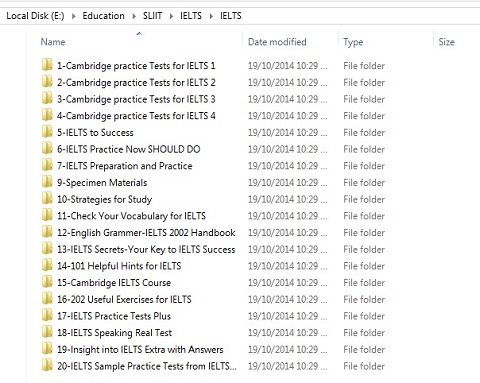Click folder icon for 18-IELTS Speaking Real Test
Screen dimensions: 480x383
(47, 332)
